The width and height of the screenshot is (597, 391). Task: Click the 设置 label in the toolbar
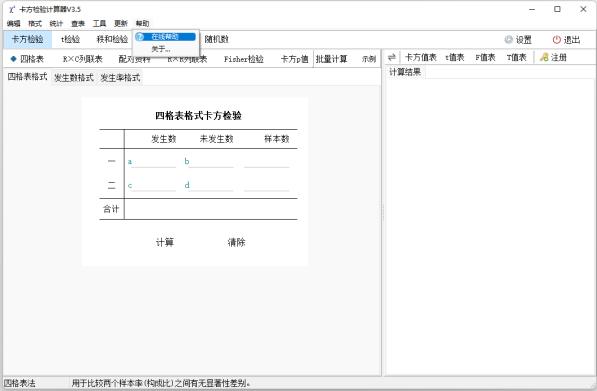coord(524,40)
